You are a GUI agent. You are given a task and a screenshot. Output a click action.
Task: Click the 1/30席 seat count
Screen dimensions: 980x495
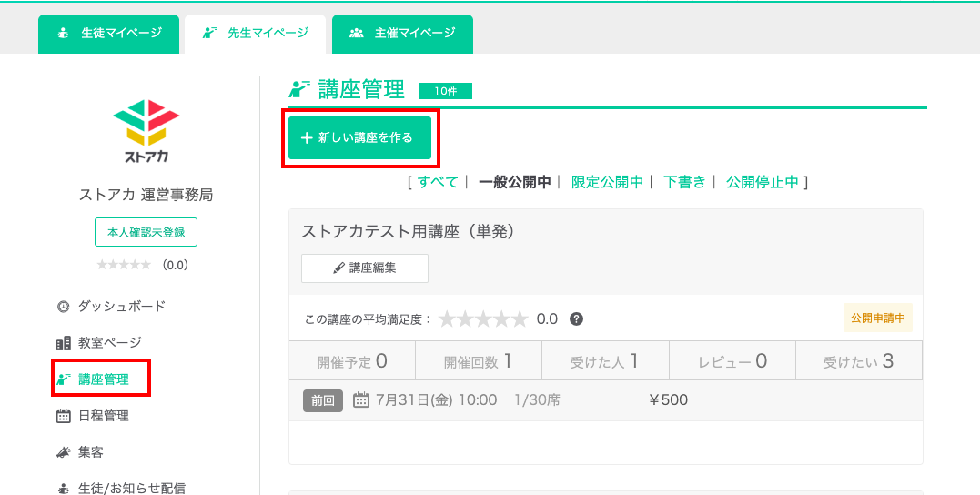pyautogui.click(x=538, y=400)
